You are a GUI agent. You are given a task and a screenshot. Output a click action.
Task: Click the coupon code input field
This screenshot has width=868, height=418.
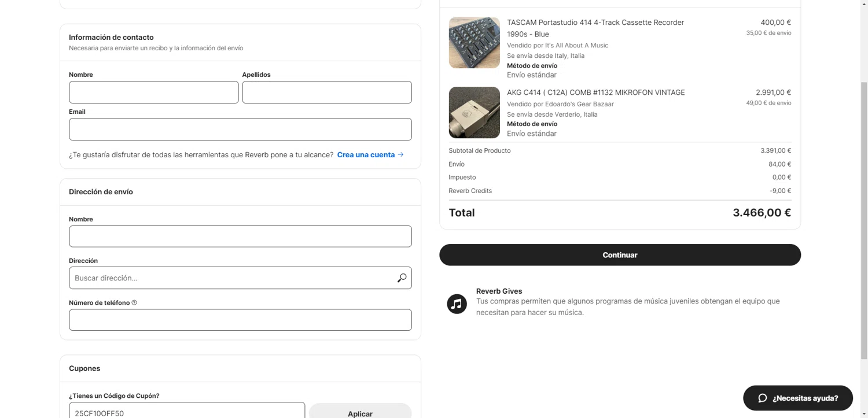pyautogui.click(x=186, y=412)
